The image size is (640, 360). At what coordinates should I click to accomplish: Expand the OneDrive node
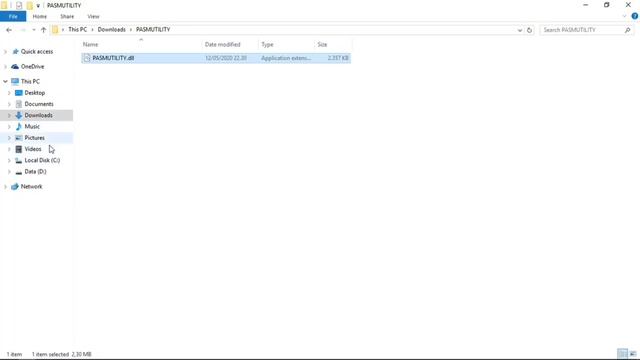click(5, 67)
